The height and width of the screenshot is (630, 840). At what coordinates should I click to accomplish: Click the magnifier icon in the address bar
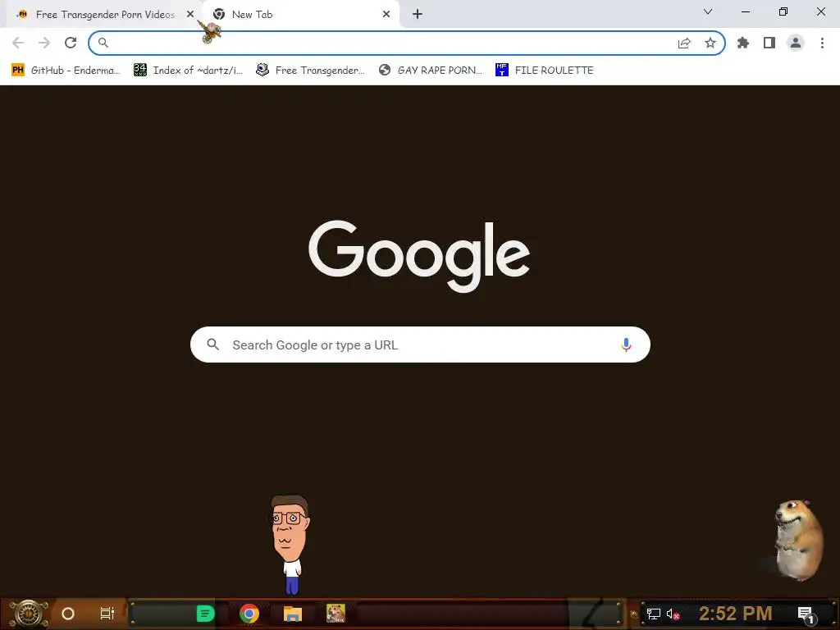click(103, 43)
